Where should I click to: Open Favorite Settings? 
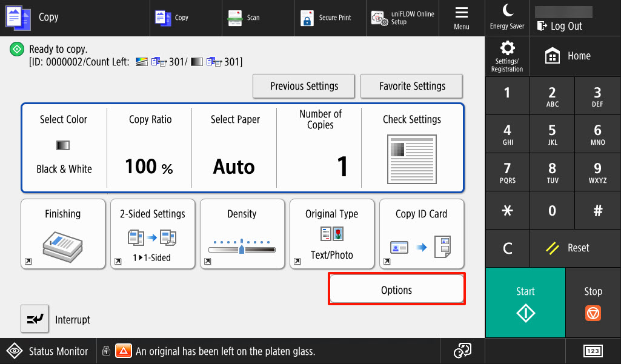(x=411, y=86)
